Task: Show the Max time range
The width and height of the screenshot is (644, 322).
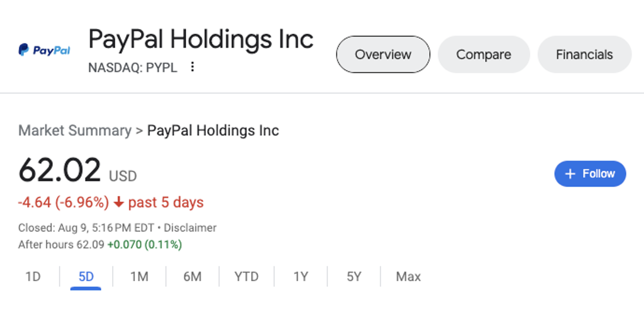Action: pos(408,277)
